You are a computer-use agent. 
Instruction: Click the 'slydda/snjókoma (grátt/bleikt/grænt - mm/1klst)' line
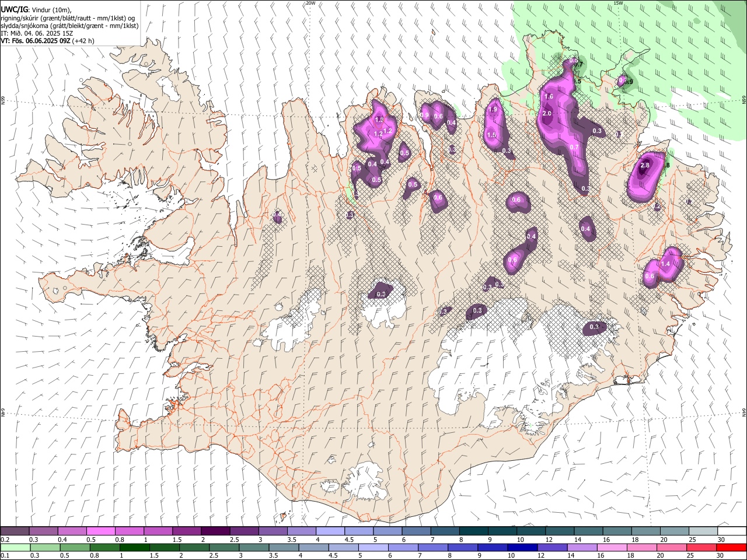pyautogui.click(x=70, y=26)
